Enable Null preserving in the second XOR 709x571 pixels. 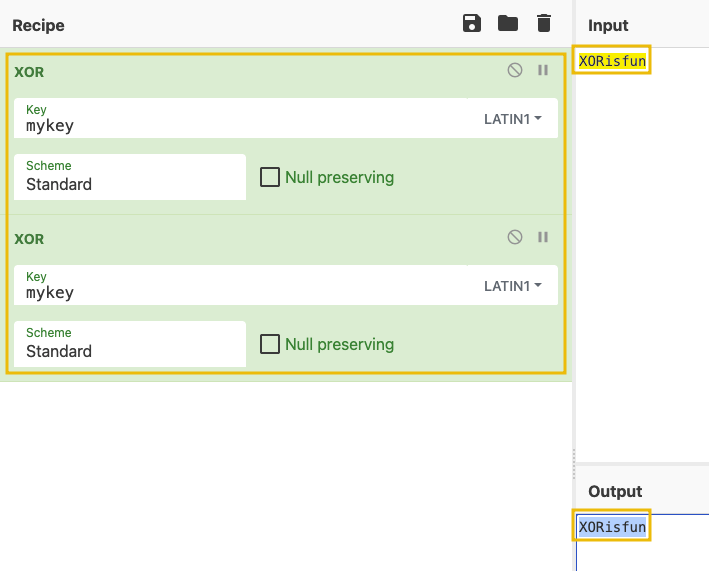[270, 344]
